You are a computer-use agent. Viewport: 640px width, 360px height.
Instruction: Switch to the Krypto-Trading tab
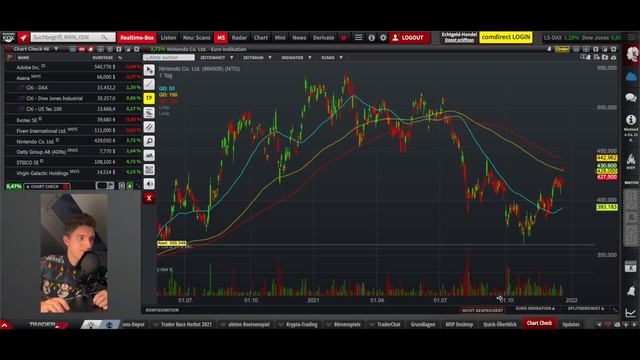coord(302,324)
